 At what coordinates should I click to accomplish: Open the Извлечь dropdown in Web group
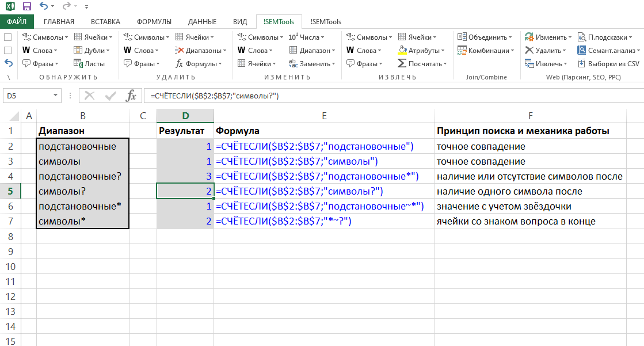tap(546, 64)
